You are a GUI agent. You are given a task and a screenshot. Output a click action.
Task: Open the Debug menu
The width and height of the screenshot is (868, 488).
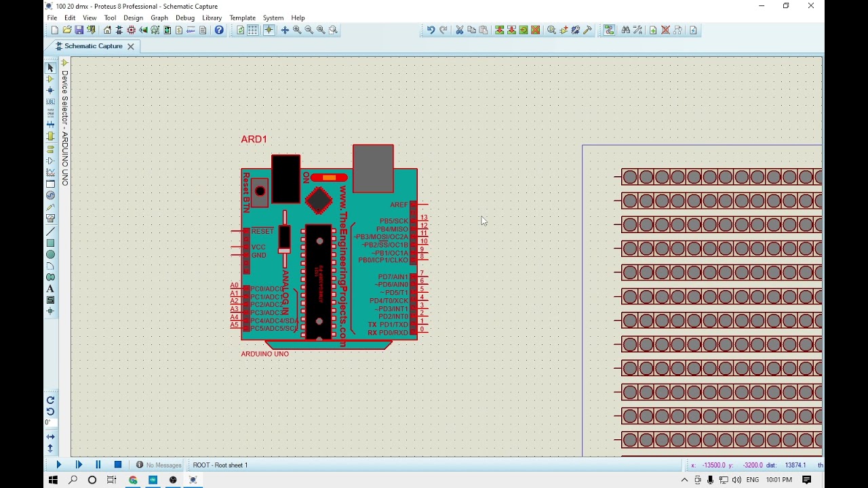coord(185,18)
